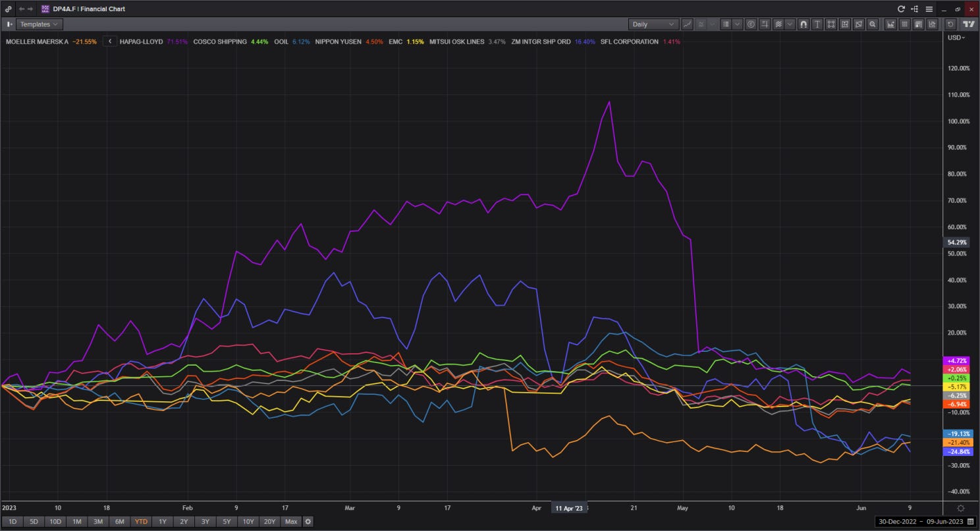Click the purple +4.72% value tag
Screen dimensions: 980x531
958,361
